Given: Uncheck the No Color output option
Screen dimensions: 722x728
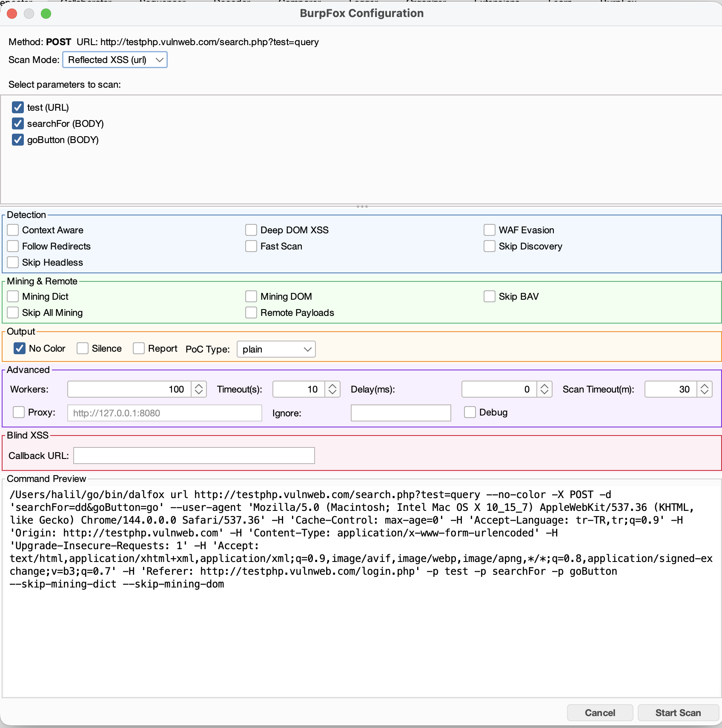Looking at the screenshot, I should pos(20,348).
